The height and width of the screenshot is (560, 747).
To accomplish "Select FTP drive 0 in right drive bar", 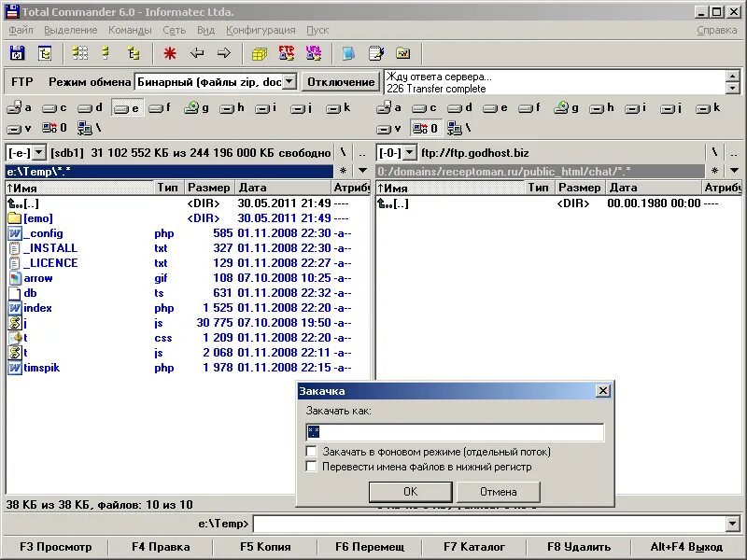I will 425,128.
